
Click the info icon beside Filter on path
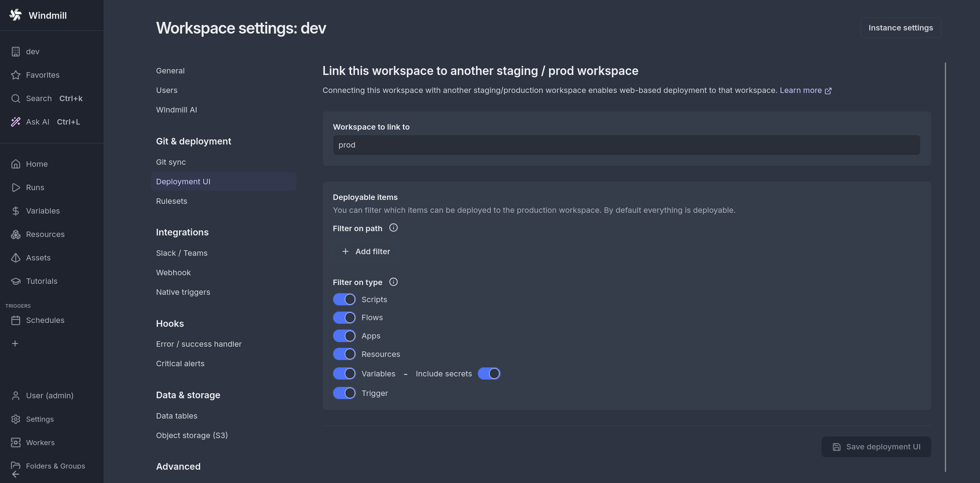pyautogui.click(x=393, y=228)
